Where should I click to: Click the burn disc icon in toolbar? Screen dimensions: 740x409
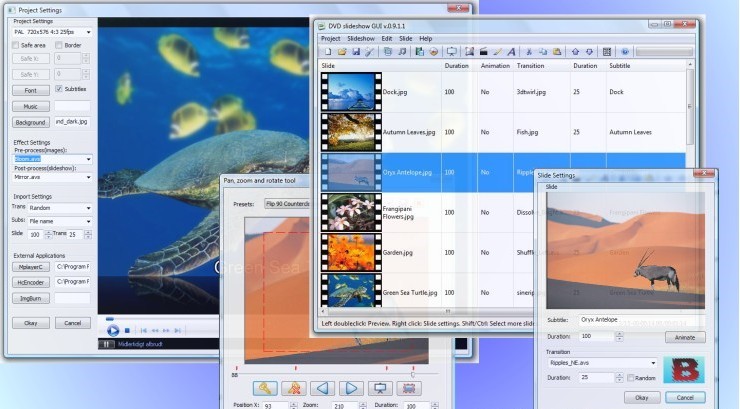[x=433, y=52]
